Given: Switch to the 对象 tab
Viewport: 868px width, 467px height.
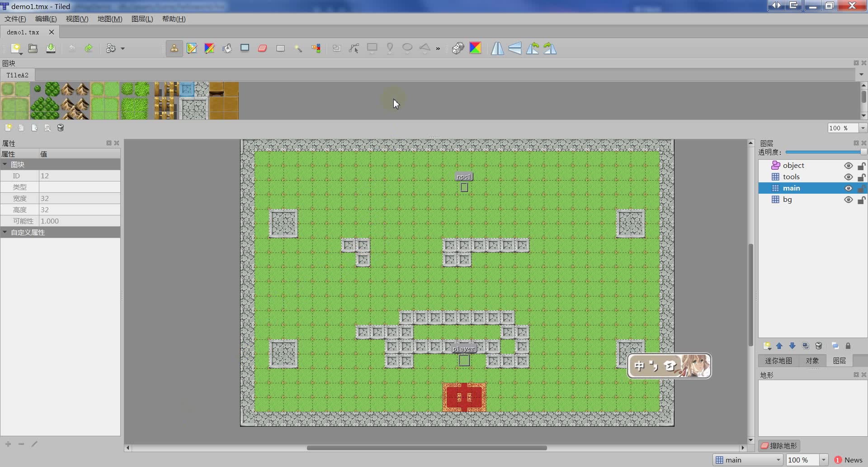Looking at the screenshot, I should [x=812, y=361].
